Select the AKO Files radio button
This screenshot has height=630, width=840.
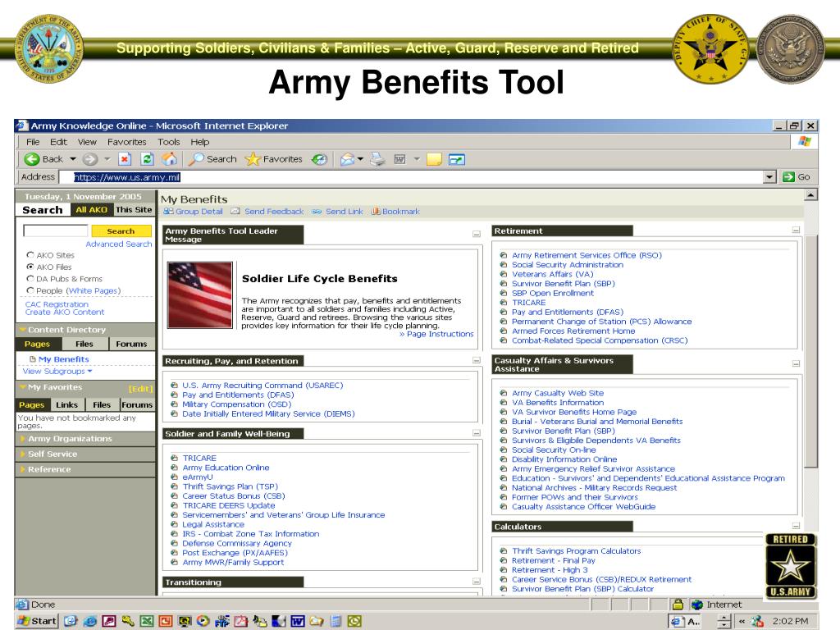pos(30,267)
